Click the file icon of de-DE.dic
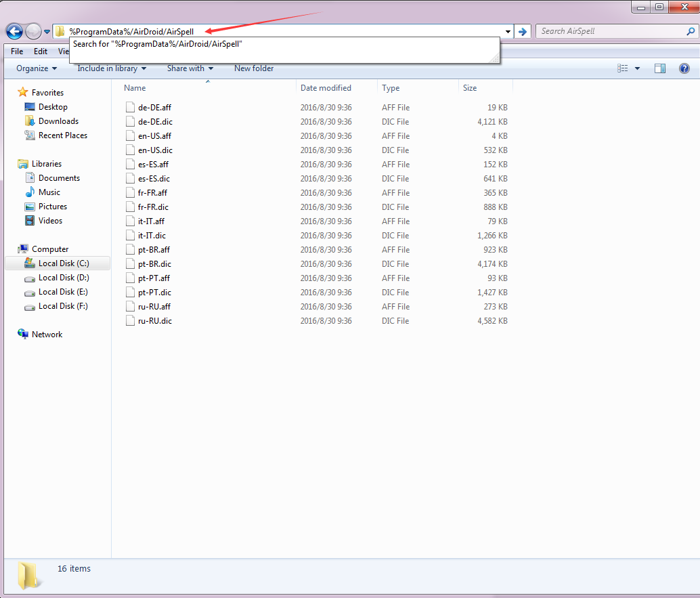This screenshot has height=598, width=700. pyautogui.click(x=130, y=121)
